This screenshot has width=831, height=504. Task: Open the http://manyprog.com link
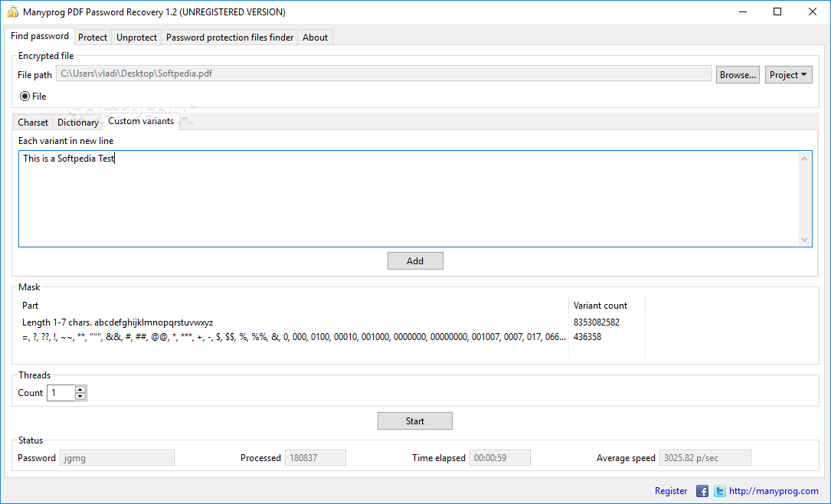774,491
